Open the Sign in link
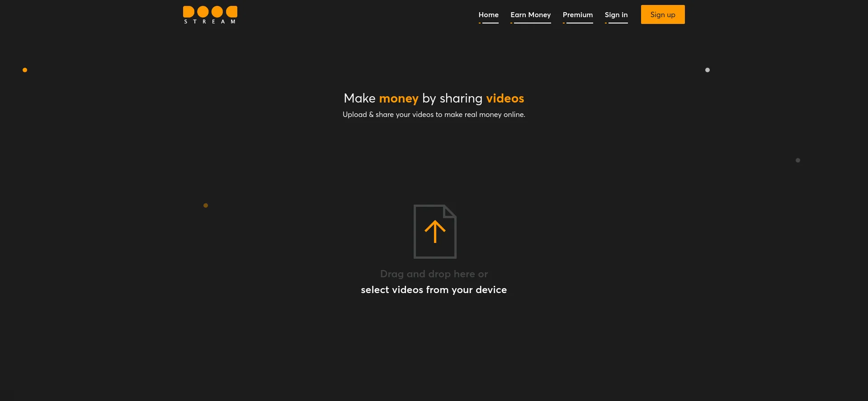868x401 pixels. (616, 15)
